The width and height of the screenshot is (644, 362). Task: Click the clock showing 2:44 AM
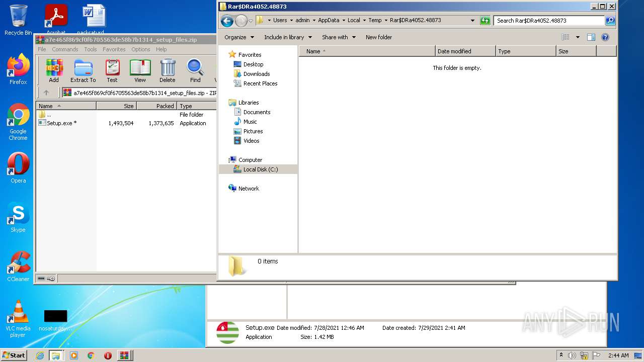(x=618, y=355)
